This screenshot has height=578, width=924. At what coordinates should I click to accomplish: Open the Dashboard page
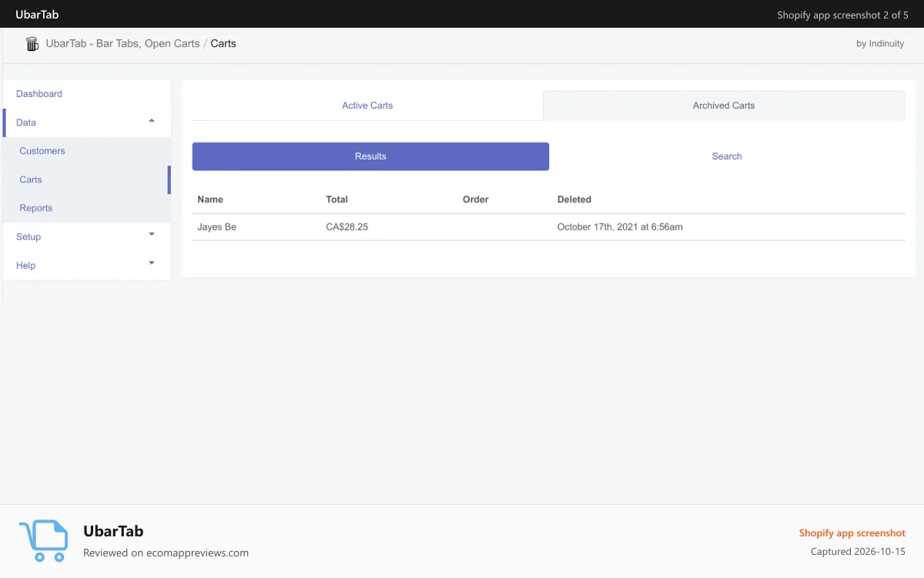(x=39, y=94)
